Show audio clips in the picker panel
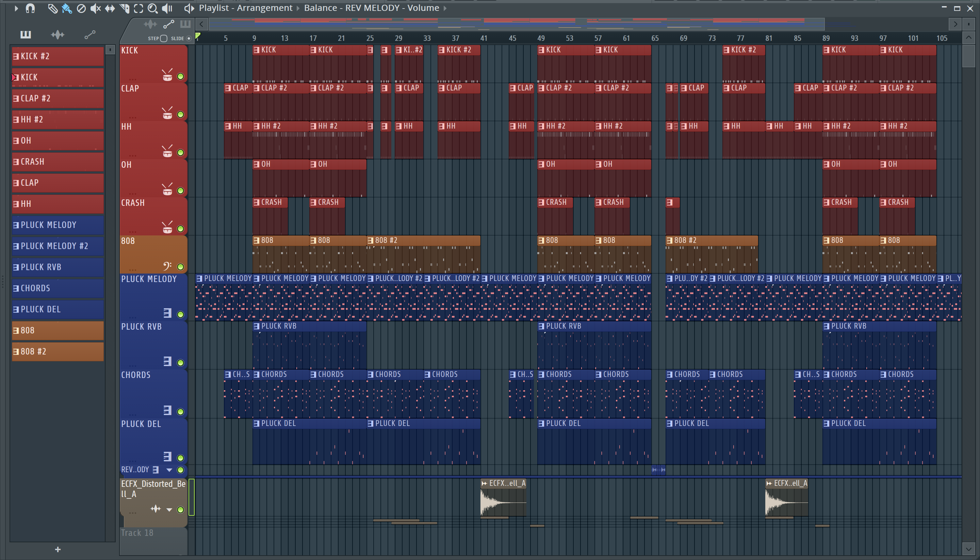 (x=58, y=35)
